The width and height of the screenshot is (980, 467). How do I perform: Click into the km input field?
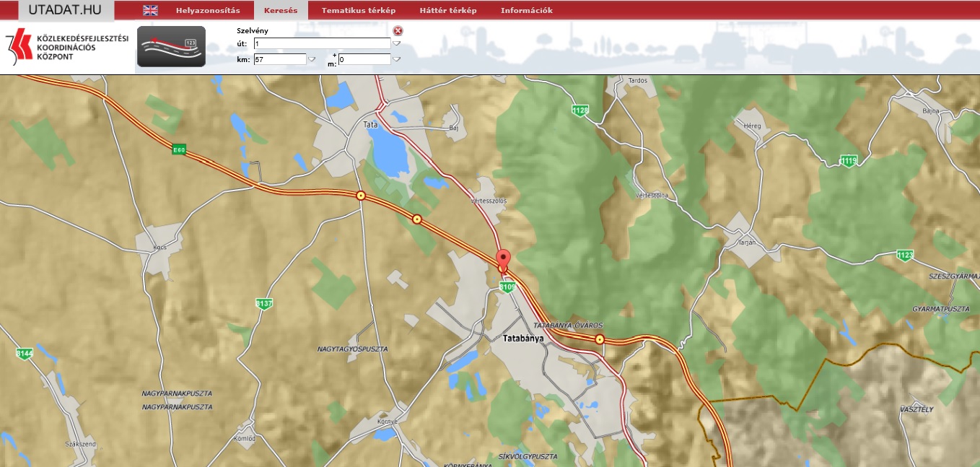coord(280,59)
